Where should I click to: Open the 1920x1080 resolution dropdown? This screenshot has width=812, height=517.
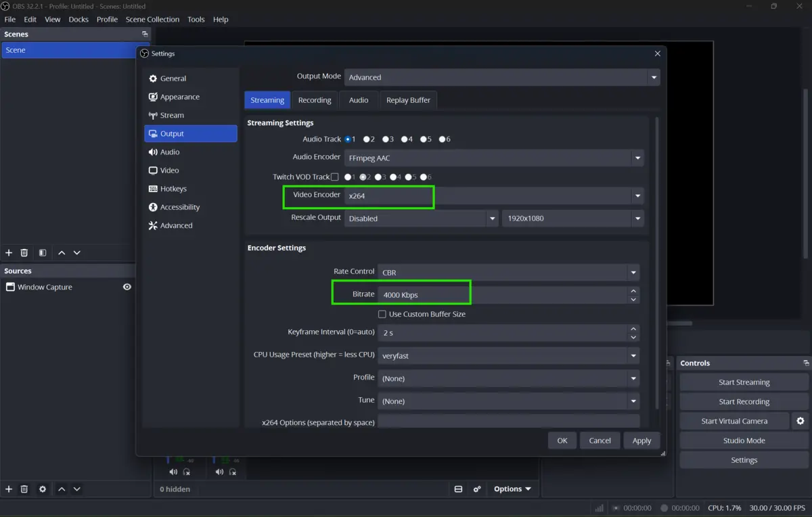(x=572, y=219)
